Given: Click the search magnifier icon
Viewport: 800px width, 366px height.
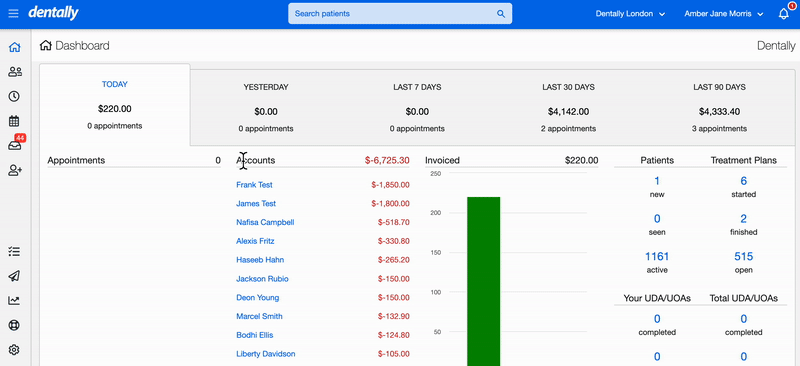Looking at the screenshot, I should click(x=501, y=14).
